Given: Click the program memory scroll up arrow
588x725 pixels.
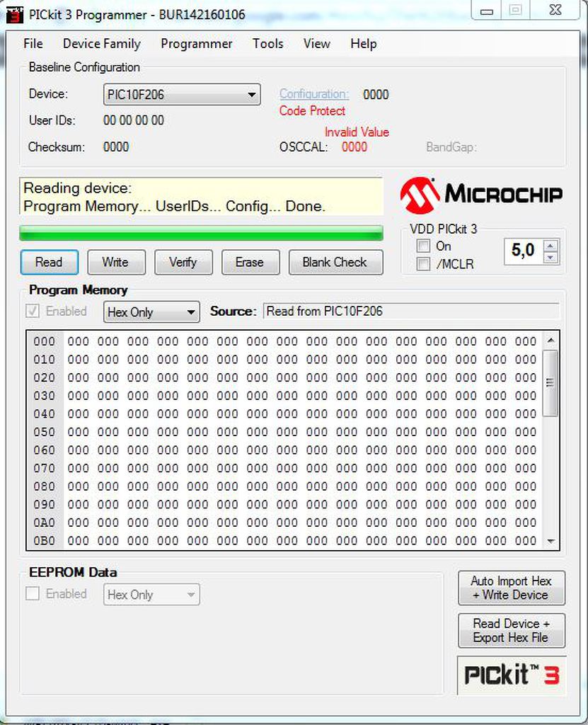Looking at the screenshot, I should 550,341.
